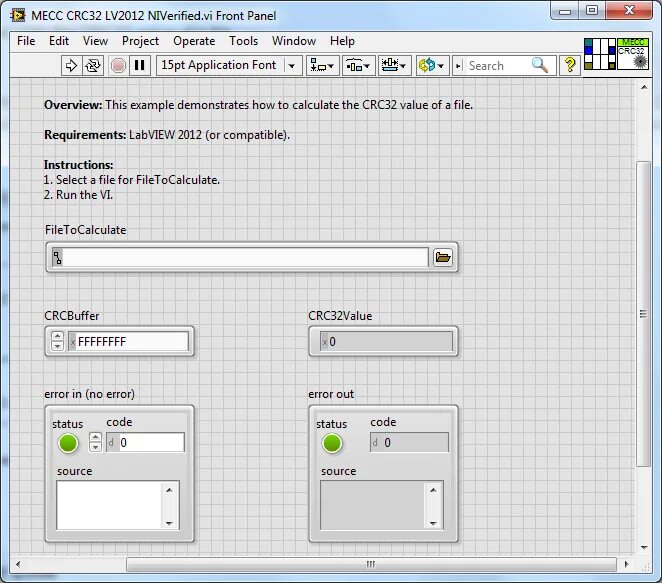Toggle the error in status LED
This screenshot has width=662, height=583.
point(68,443)
